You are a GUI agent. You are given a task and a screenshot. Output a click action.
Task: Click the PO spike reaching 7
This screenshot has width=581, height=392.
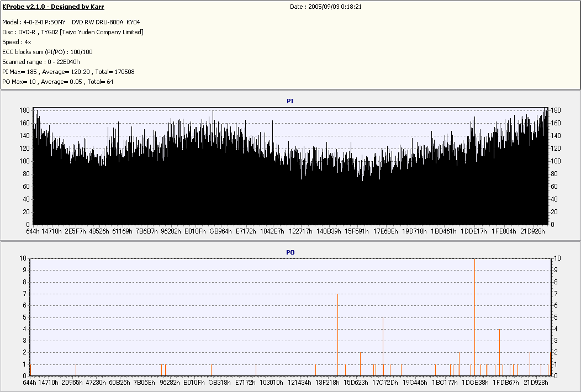click(337, 335)
